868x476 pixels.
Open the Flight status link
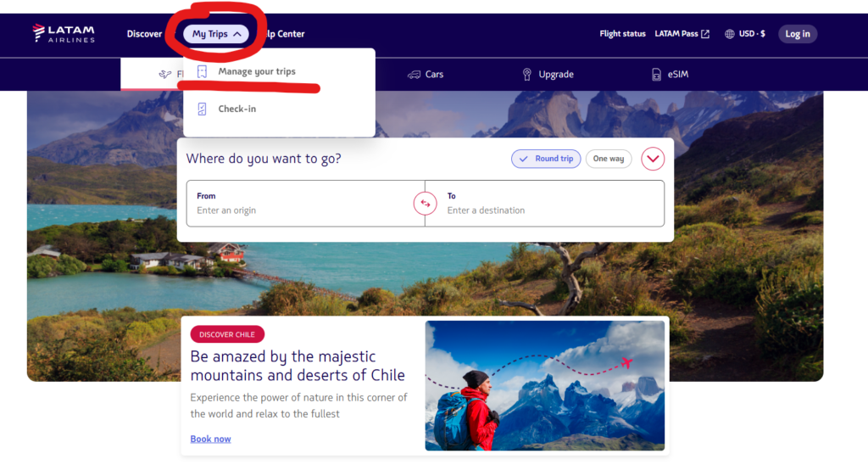coord(622,34)
